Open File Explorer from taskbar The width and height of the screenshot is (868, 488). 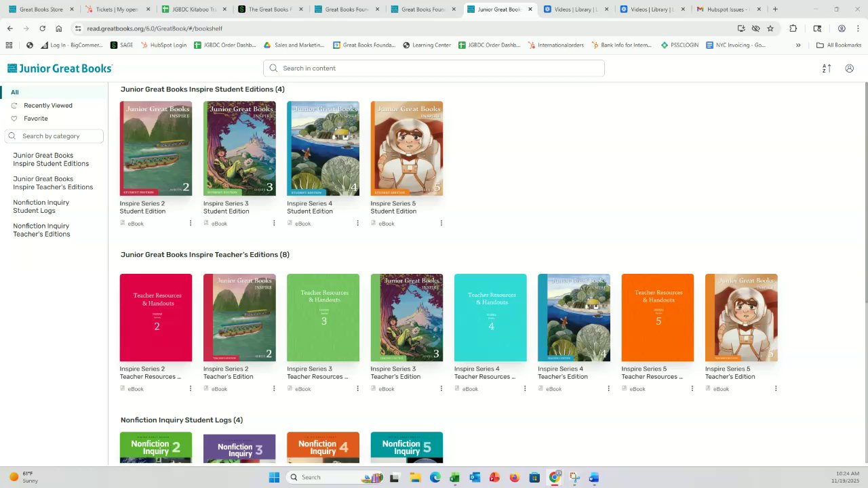click(415, 477)
